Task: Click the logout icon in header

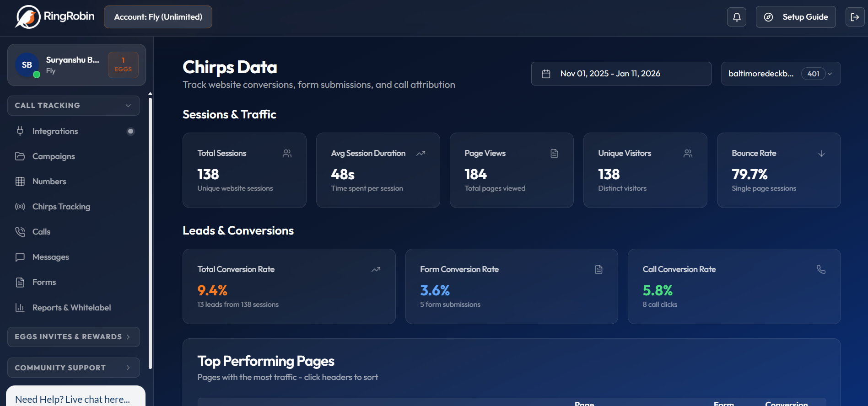Action: click(854, 17)
